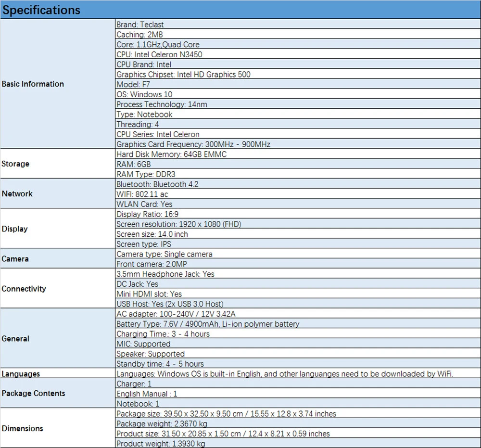
Task: Click the General category cell
Action: pyautogui.click(x=57, y=338)
